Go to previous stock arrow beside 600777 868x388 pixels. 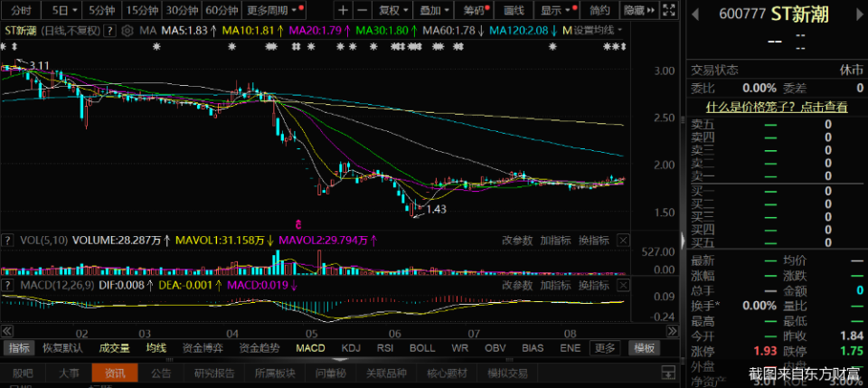tap(695, 14)
